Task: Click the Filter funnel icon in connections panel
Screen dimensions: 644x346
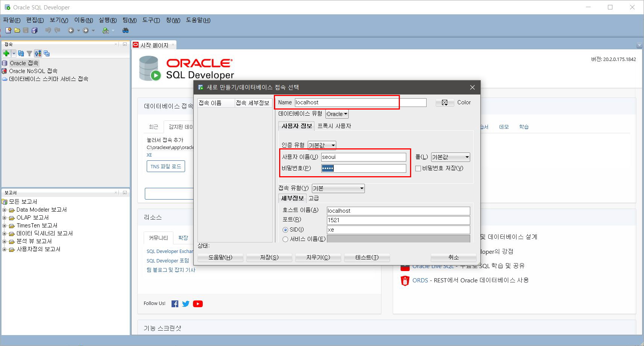Action: point(29,53)
